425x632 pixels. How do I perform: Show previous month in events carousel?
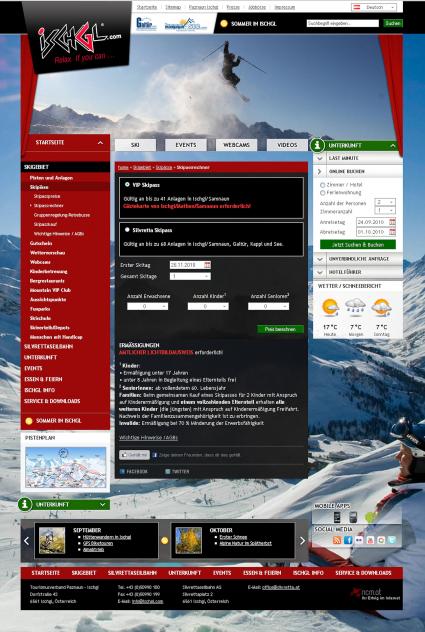pos(27,541)
